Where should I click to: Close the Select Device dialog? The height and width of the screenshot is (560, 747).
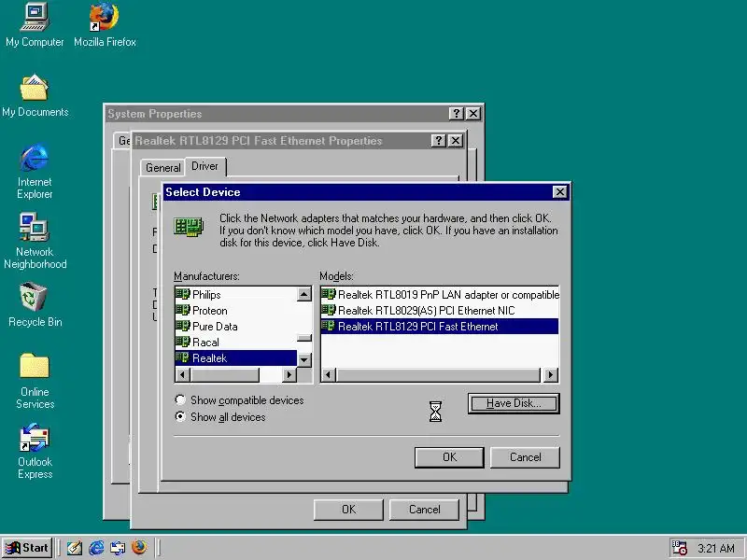pos(559,192)
